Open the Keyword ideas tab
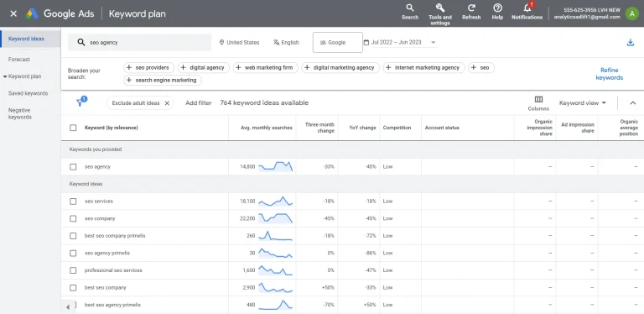This screenshot has width=644, height=314. point(26,39)
